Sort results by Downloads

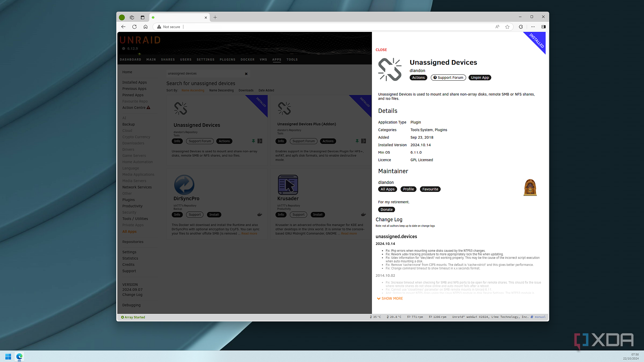click(x=246, y=90)
